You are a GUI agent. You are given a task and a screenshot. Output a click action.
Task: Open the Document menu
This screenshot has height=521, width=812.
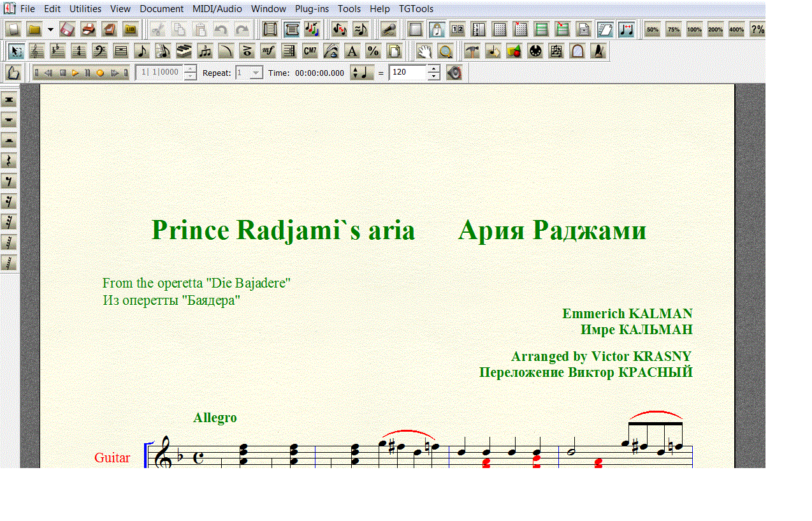[x=161, y=9]
